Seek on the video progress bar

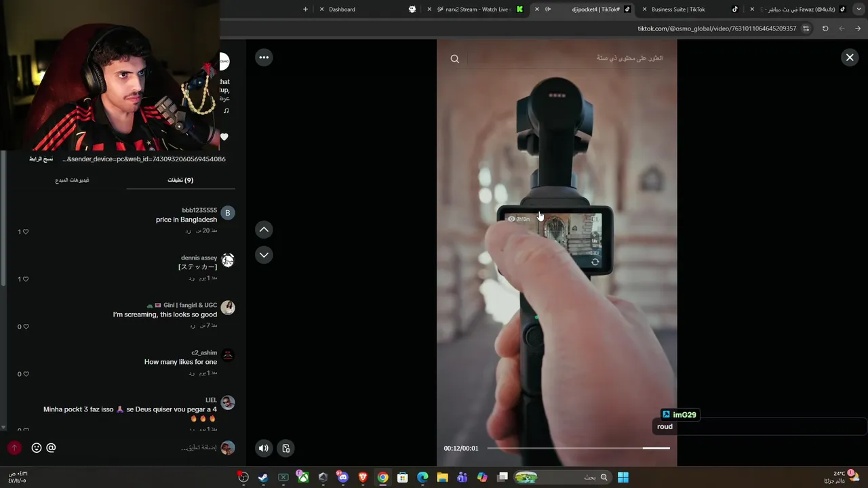[578, 448]
